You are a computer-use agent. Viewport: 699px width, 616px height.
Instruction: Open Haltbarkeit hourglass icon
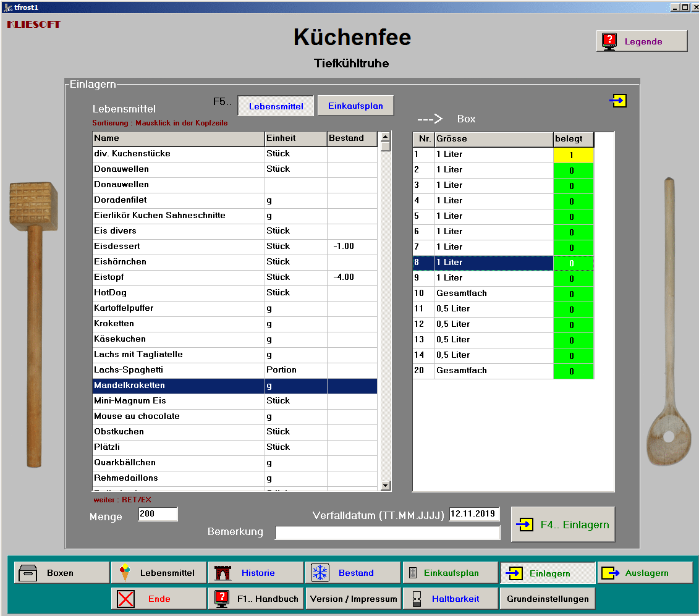point(417,599)
